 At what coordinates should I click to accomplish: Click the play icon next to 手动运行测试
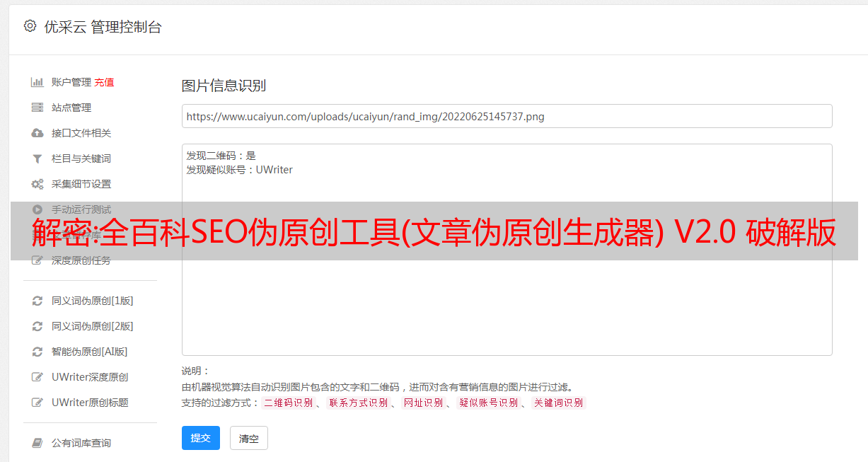point(37,209)
